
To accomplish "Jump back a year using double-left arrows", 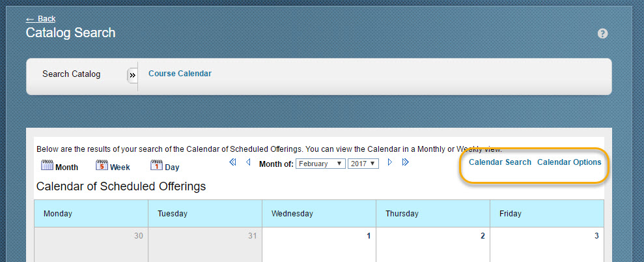I will pyautogui.click(x=232, y=162).
